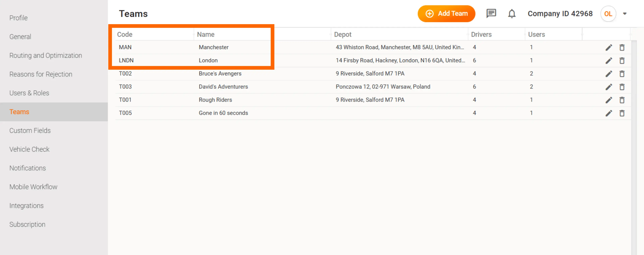
Task: Open Users & Roles settings
Action: point(29,93)
